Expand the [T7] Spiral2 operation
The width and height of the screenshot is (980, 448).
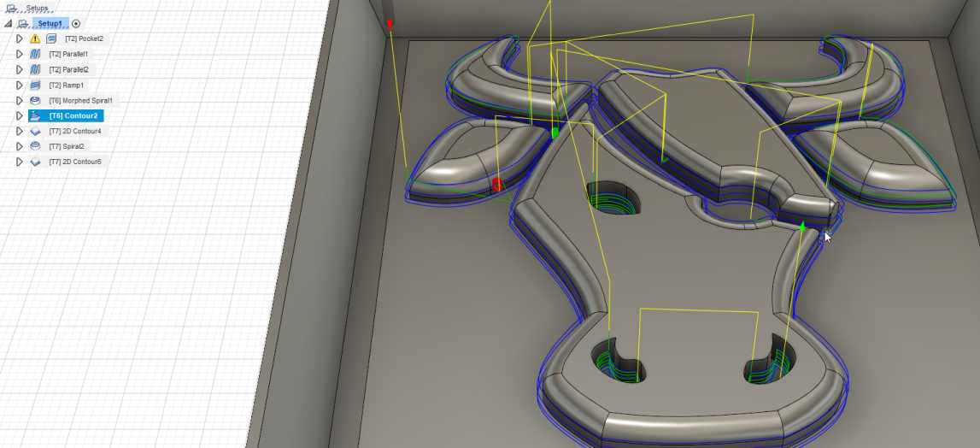coord(20,146)
